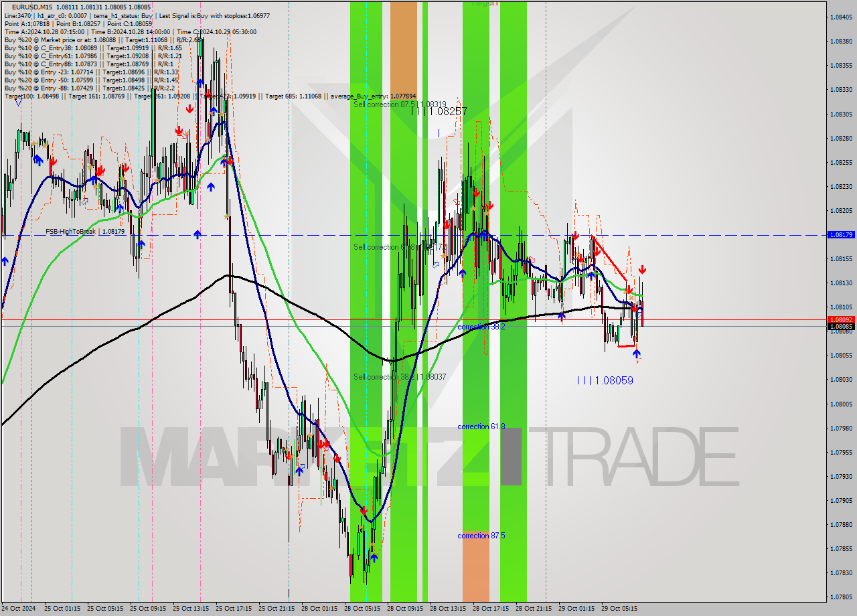Click the '24 Oct 2024' time label
This screenshot has height=616, width=857.
point(19,609)
